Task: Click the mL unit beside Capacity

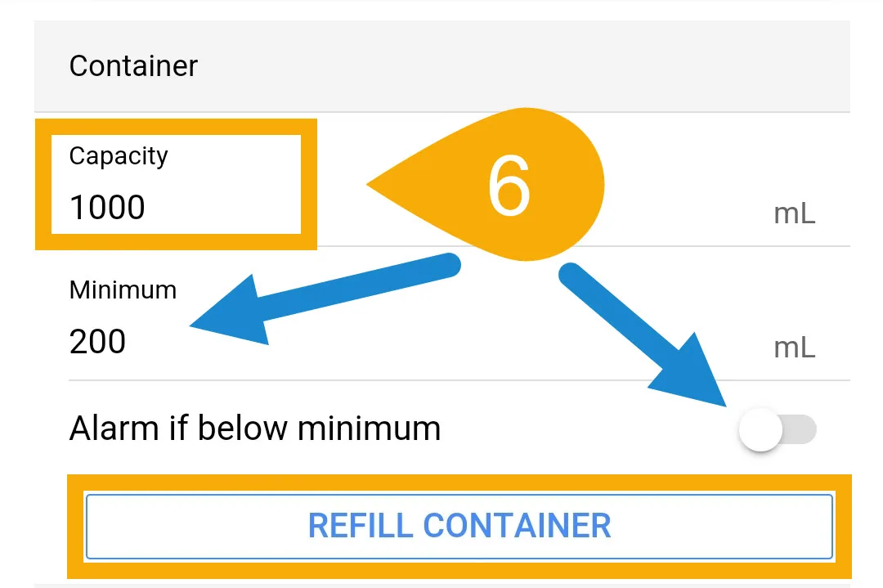Action: point(794,214)
